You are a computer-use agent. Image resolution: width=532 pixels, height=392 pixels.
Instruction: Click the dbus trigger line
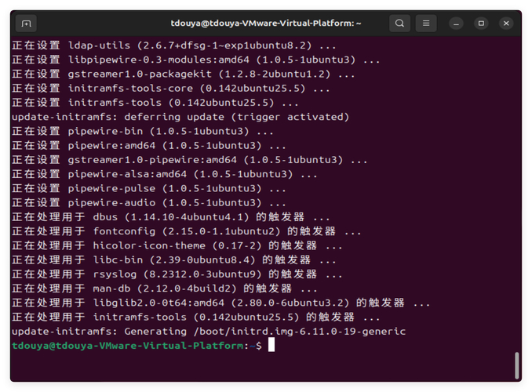(x=170, y=217)
